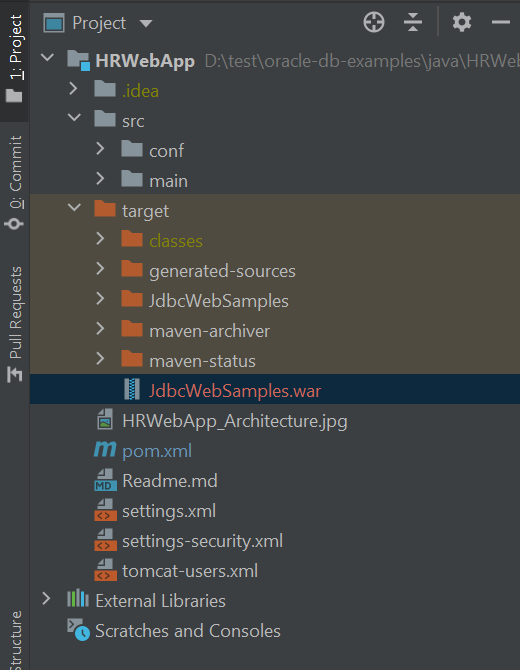Click the Maven m icon beside pom.xml
This screenshot has height=670, width=520.
click(x=105, y=450)
